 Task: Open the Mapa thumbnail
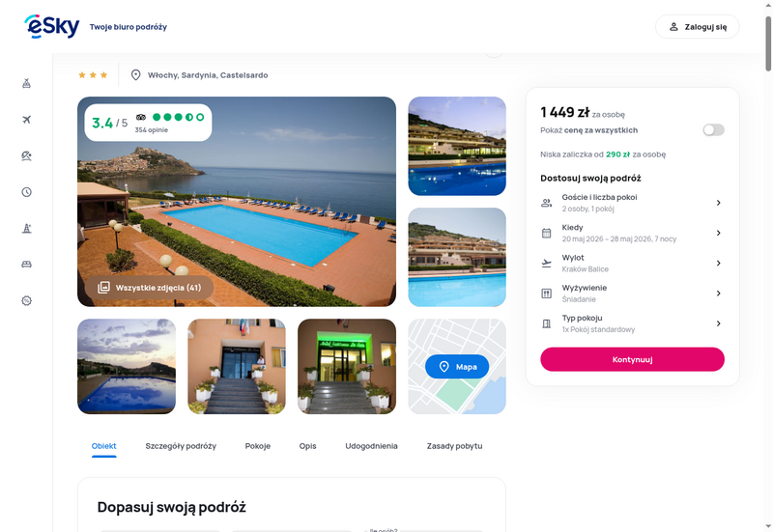pos(457,367)
